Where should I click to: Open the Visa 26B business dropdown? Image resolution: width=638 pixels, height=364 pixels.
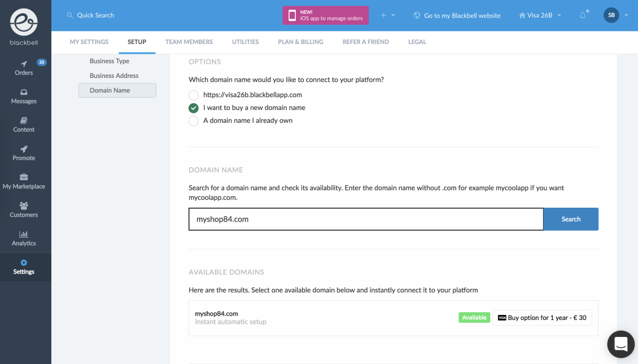coord(540,15)
